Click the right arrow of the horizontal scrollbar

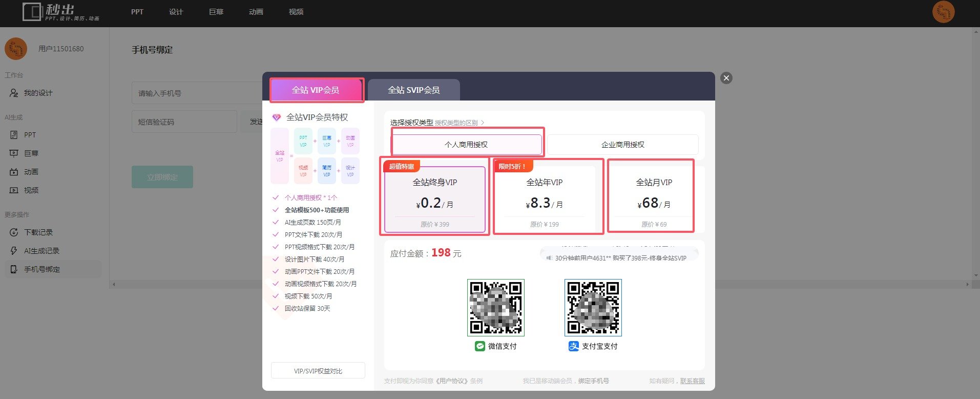tap(967, 284)
